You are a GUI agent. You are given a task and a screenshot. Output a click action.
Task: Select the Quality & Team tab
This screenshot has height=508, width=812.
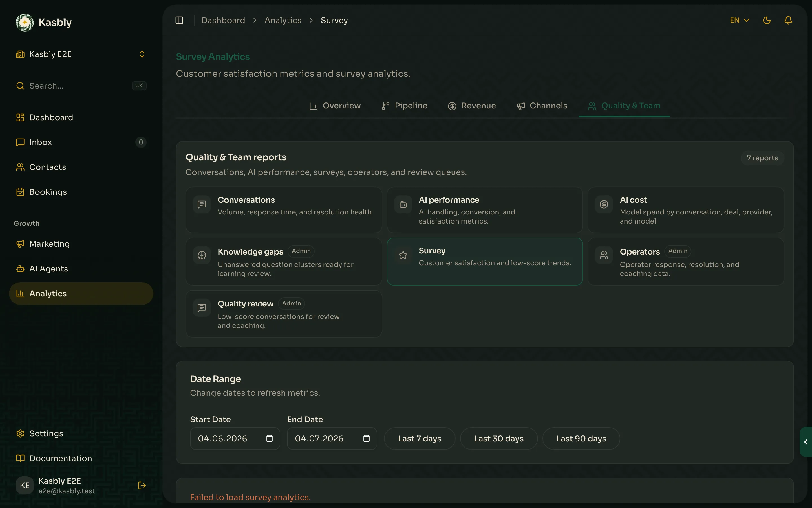pos(624,106)
